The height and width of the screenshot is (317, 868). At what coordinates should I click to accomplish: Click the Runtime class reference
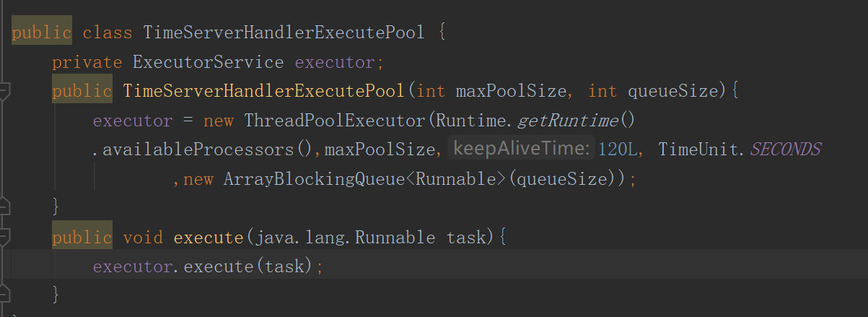[470, 121]
